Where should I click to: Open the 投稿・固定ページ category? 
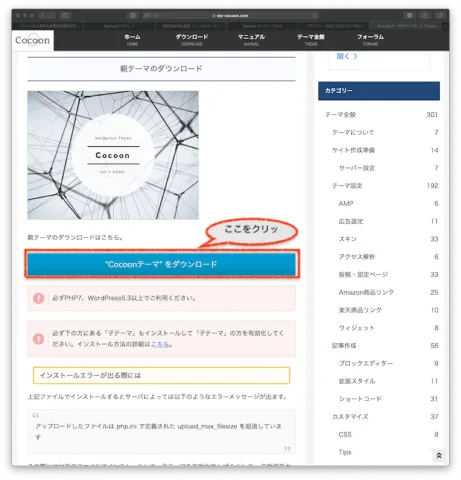[x=363, y=274]
